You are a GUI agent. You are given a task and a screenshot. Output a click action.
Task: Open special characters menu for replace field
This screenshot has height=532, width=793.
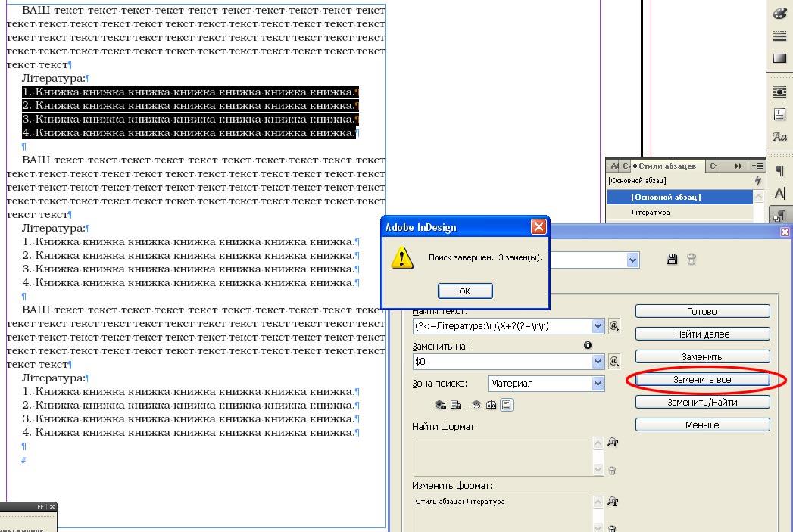(x=614, y=361)
